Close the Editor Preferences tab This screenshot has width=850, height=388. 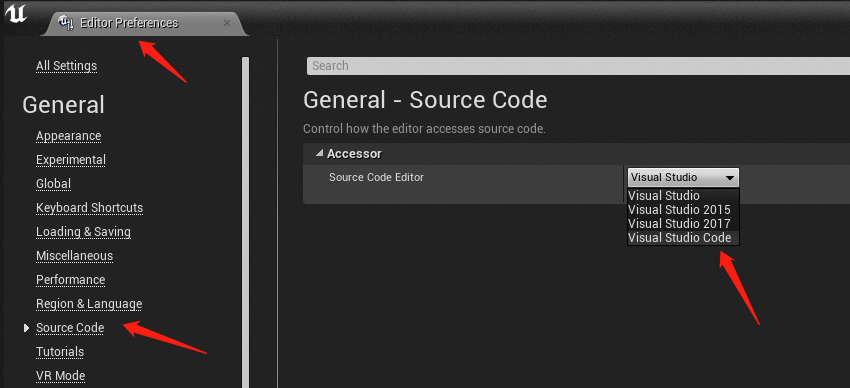tap(227, 23)
